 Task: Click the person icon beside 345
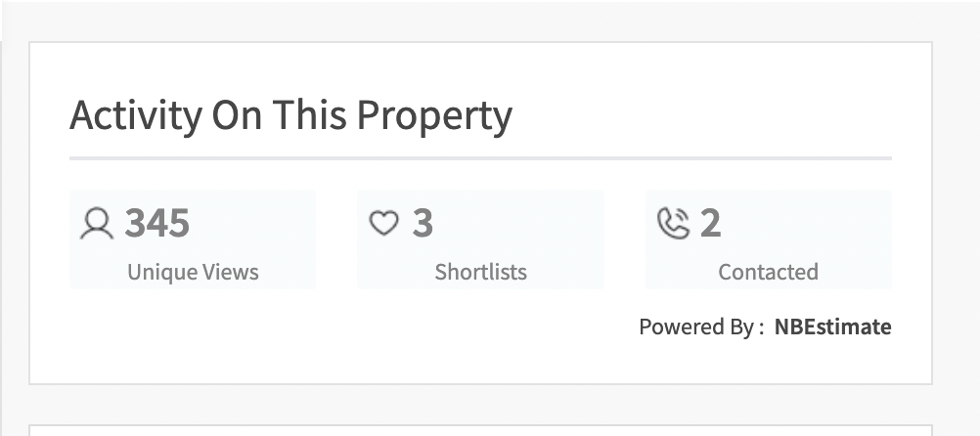tap(97, 224)
